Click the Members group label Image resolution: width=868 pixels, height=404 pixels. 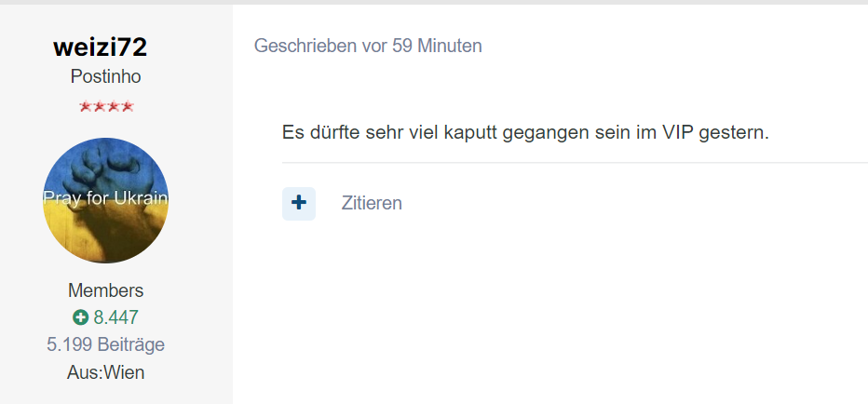pos(106,290)
